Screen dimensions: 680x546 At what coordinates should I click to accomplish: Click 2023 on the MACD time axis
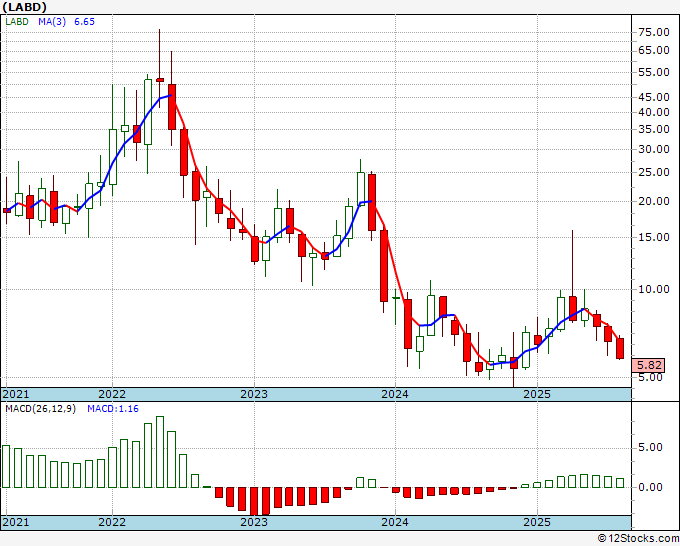(254, 522)
